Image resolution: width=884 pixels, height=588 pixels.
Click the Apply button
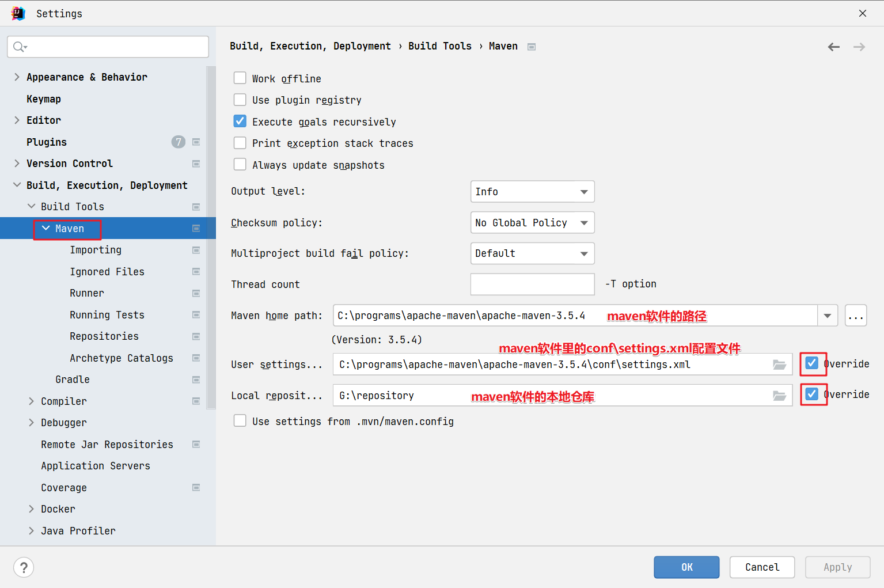pos(837,567)
